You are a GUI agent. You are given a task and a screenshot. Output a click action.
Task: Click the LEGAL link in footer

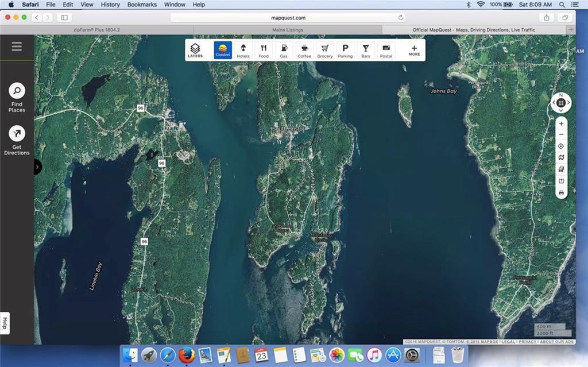coord(508,342)
